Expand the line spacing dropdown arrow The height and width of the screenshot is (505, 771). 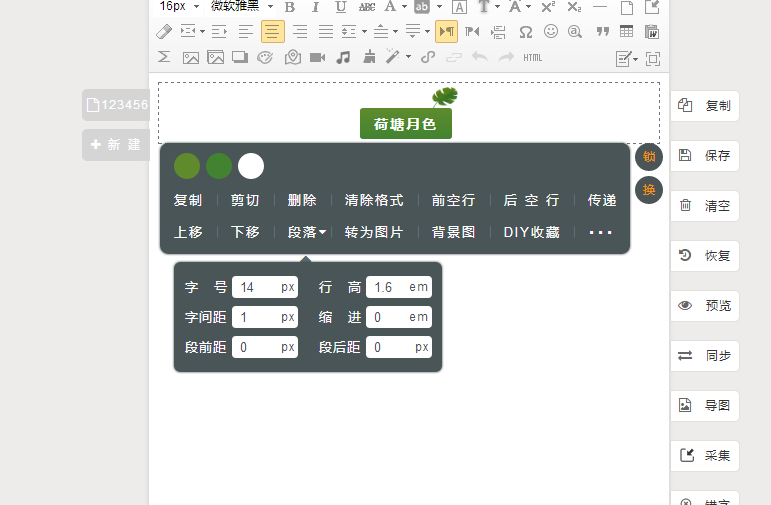[x=364, y=32]
